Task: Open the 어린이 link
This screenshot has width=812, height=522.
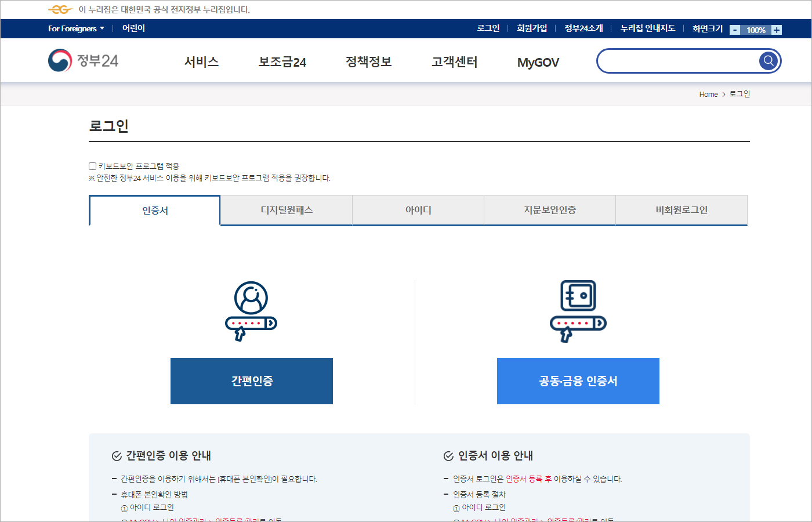Action: tap(133, 28)
